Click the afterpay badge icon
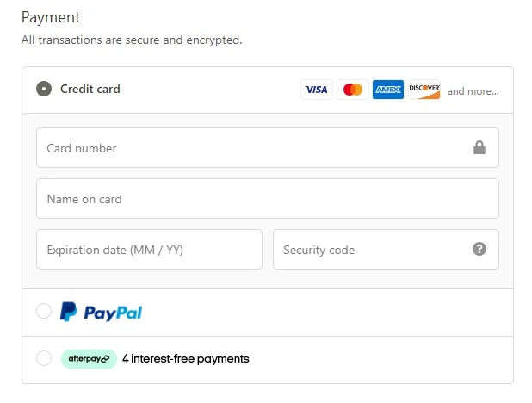Image resolution: width=532 pixels, height=403 pixels. click(89, 359)
